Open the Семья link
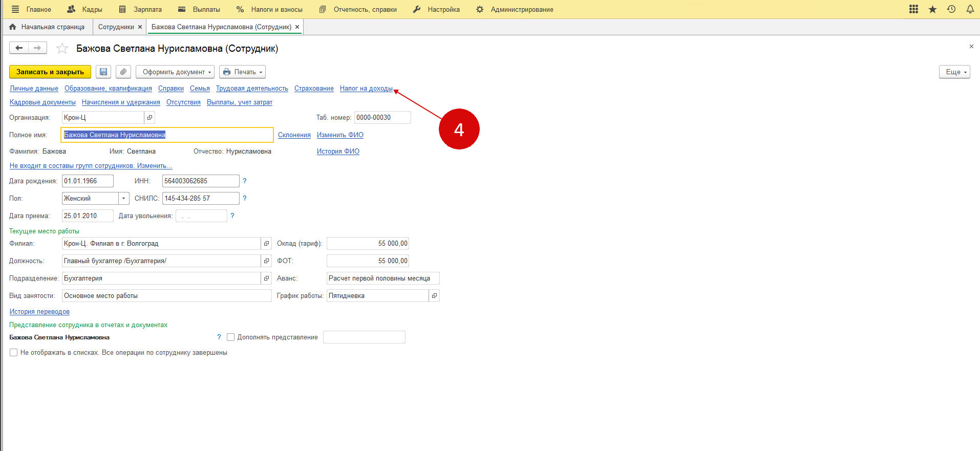The height and width of the screenshot is (451, 980). 200,89
